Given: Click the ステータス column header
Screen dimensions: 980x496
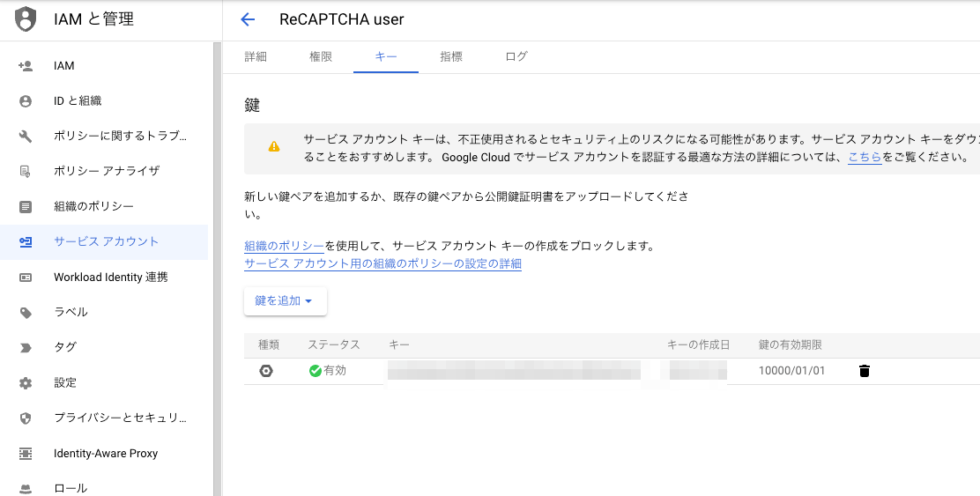Looking at the screenshot, I should [334, 344].
